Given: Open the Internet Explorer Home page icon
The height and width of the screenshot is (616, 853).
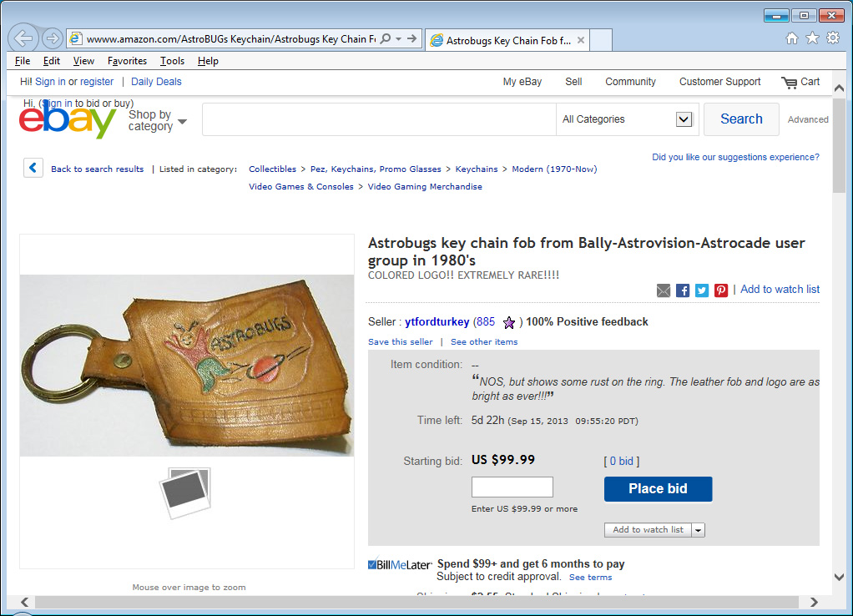Looking at the screenshot, I should (792, 38).
